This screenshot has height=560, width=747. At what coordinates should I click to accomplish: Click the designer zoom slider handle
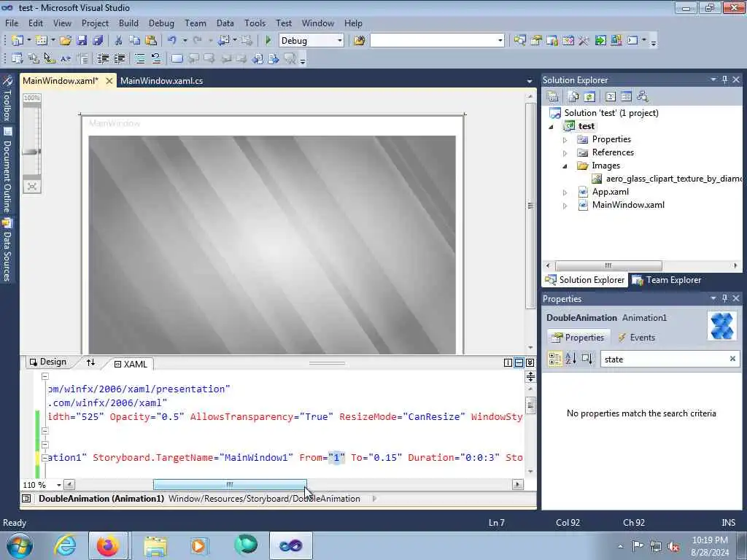31,152
